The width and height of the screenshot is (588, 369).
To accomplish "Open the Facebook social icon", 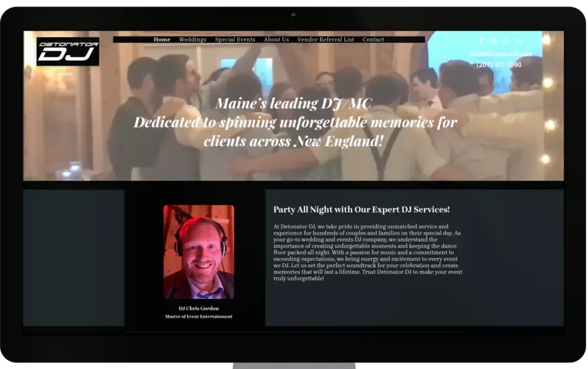I will (480, 41).
